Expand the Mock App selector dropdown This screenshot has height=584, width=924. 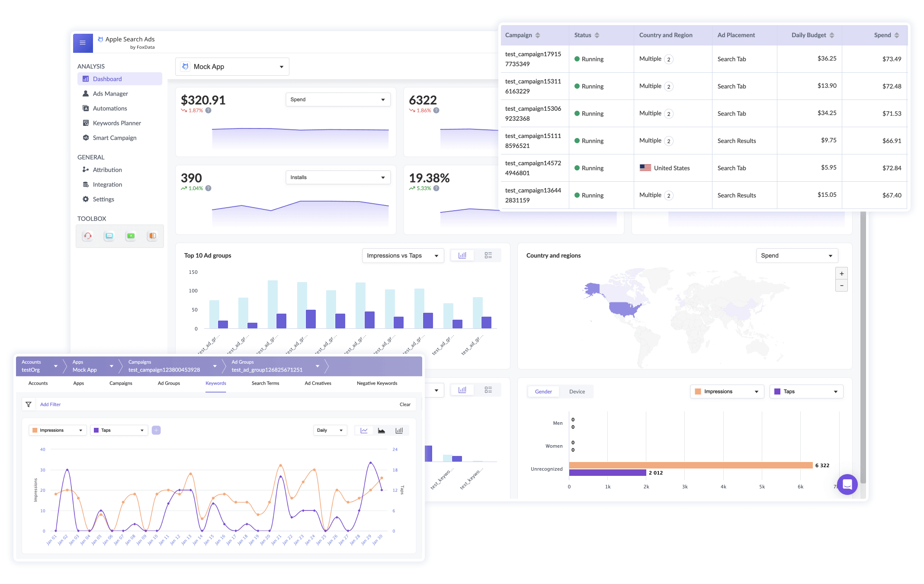pos(232,67)
